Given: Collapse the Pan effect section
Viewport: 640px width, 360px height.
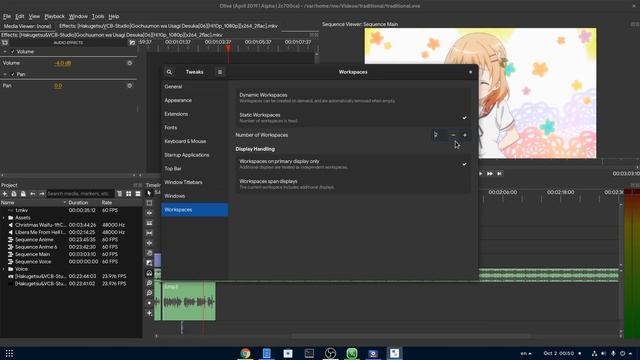Looking at the screenshot, I should [5, 74].
